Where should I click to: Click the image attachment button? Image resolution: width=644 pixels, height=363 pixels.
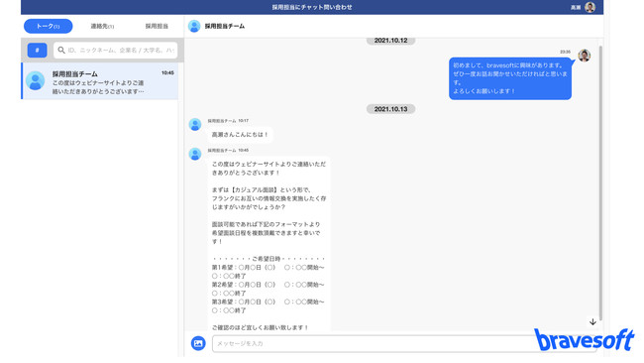[x=198, y=343]
